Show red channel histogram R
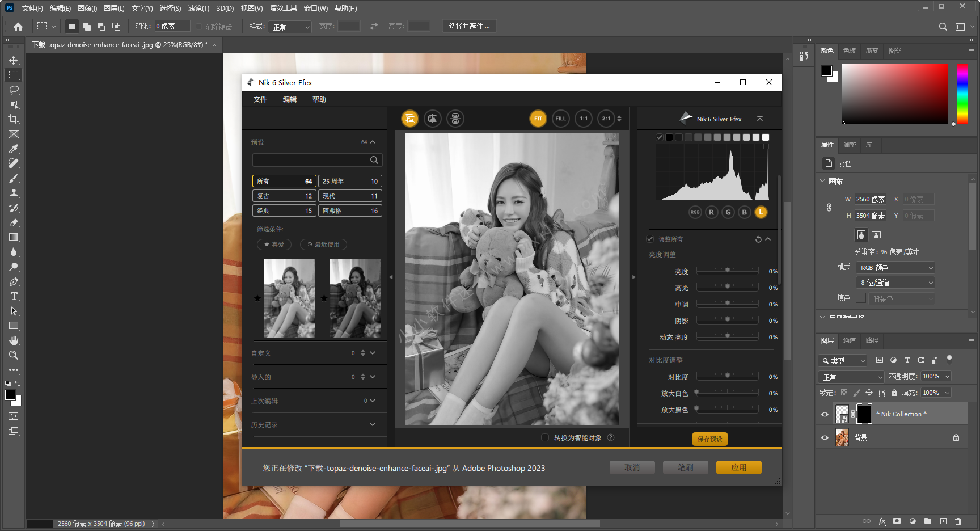The height and width of the screenshot is (531, 980). coord(711,212)
